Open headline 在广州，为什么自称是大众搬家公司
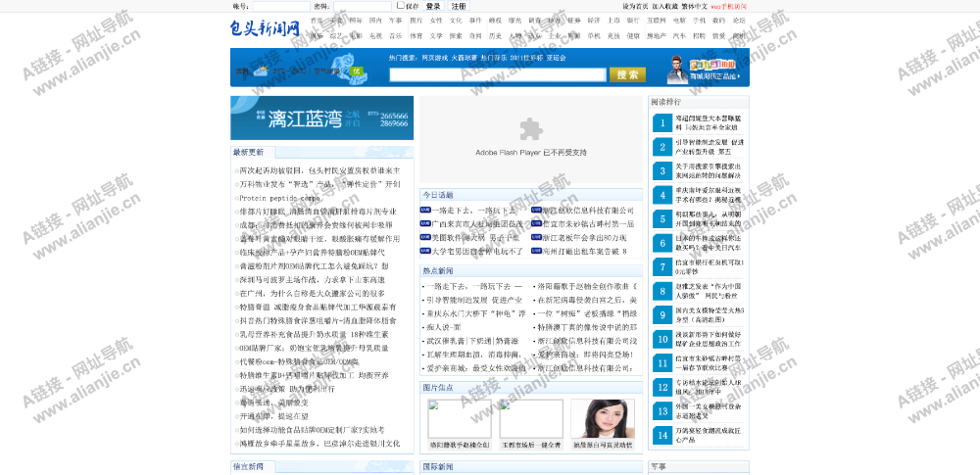Image resolution: width=980 pixels, height=475 pixels. pos(312,294)
